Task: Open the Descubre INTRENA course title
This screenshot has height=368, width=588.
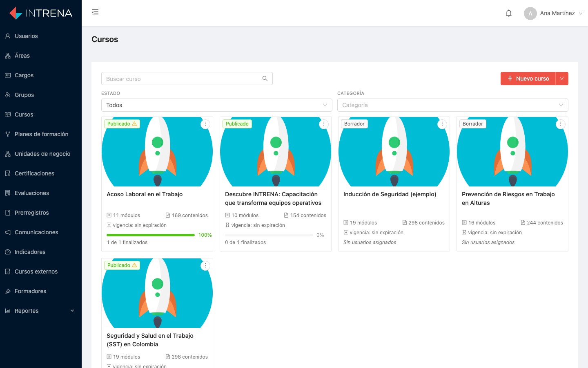Action: (x=273, y=199)
